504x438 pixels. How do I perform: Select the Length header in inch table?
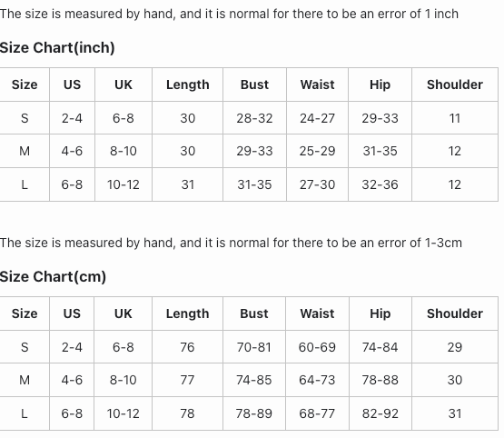[x=188, y=85]
